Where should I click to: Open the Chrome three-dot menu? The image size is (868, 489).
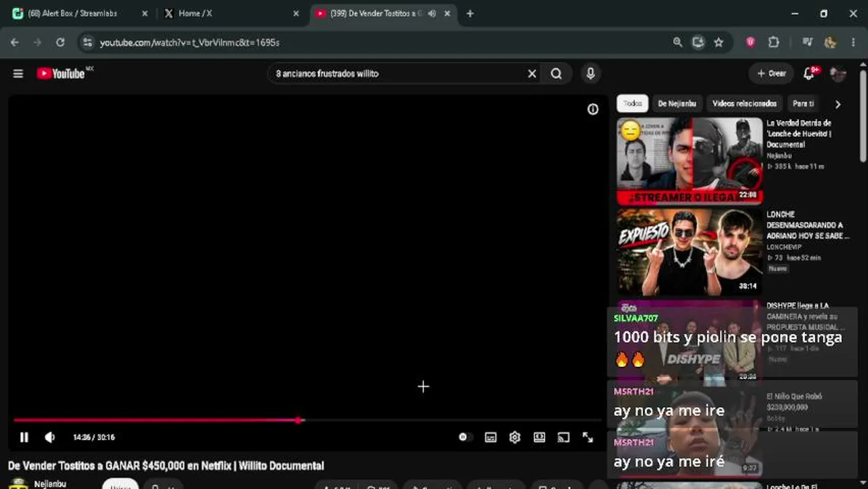853,42
